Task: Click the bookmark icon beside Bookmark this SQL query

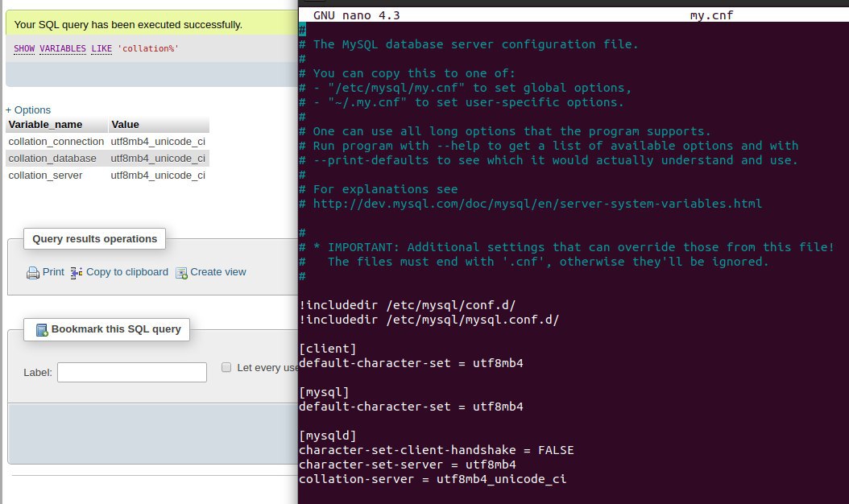Action: point(42,329)
